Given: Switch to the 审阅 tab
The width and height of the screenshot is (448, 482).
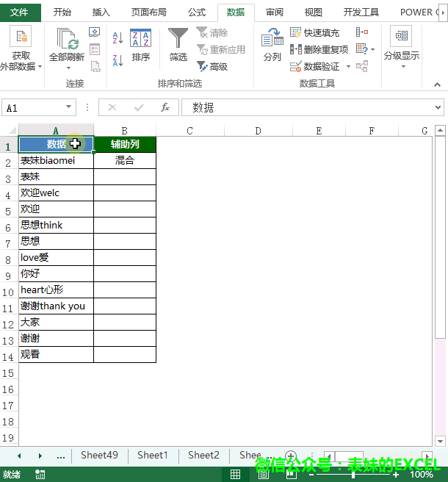Looking at the screenshot, I should coord(275,12).
